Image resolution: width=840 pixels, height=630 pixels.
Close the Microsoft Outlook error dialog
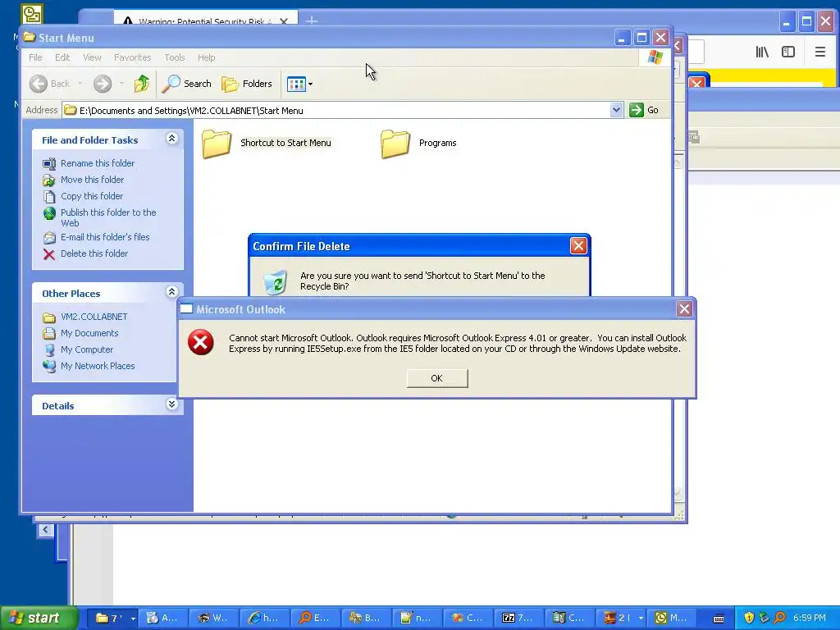pos(684,309)
